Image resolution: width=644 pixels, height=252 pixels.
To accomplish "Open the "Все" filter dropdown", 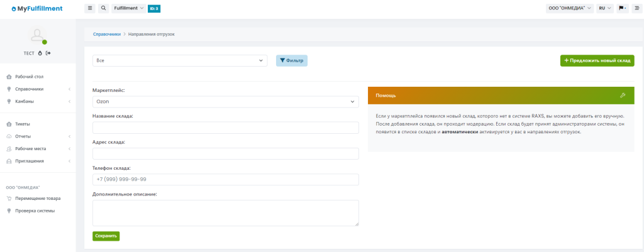I will click(x=179, y=60).
